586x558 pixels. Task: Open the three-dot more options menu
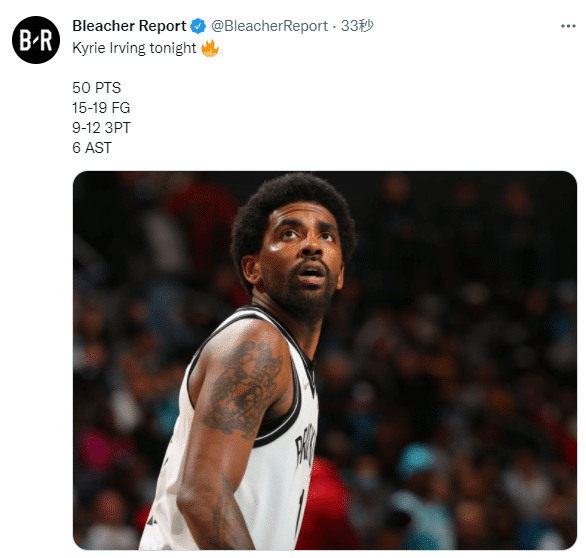pos(568,26)
